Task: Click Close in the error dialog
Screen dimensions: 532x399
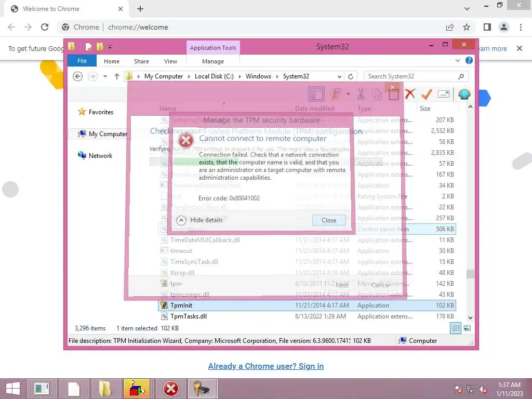Action: (x=329, y=220)
